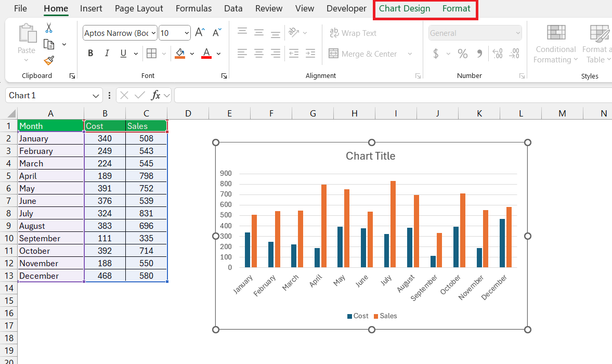Decrease decimal places
The image size is (612, 364).
[514, 54]
